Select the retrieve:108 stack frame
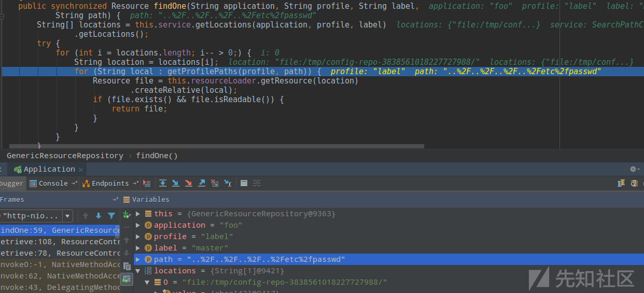 tap(60, 242)
